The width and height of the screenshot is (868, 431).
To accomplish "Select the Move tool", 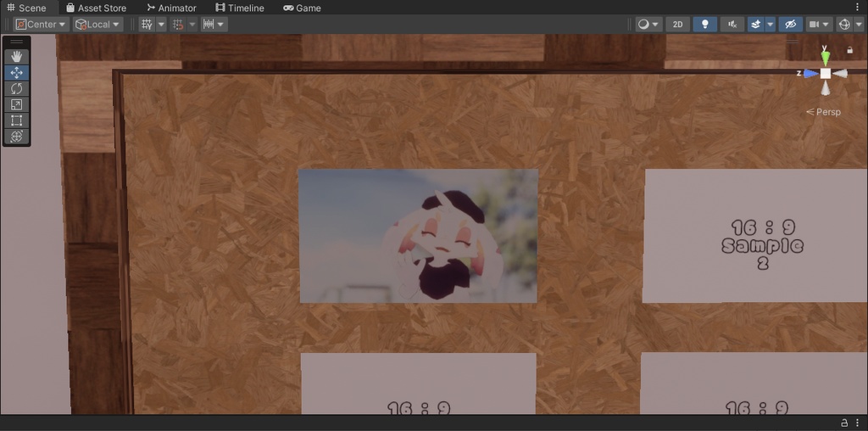I will (x=17, y=73).
